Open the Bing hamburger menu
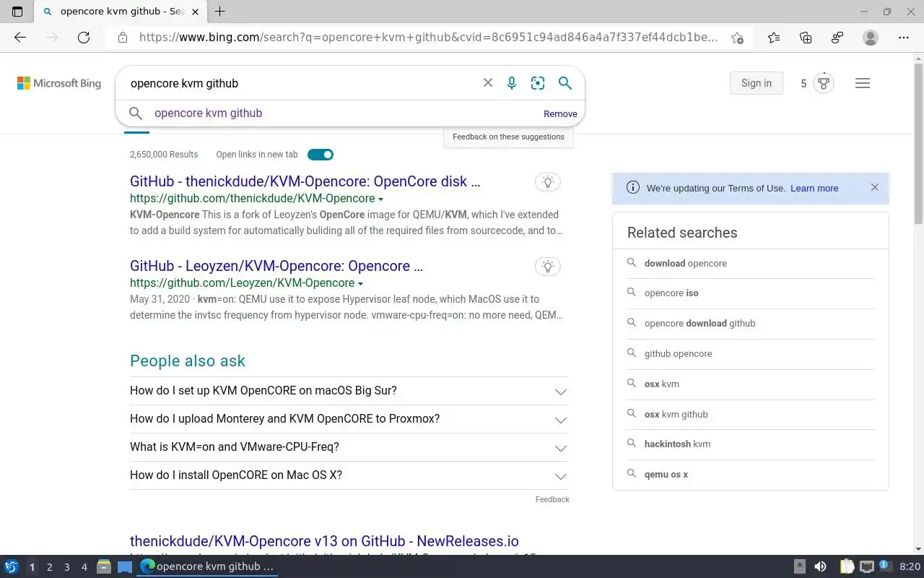 [x=863, y=83]
